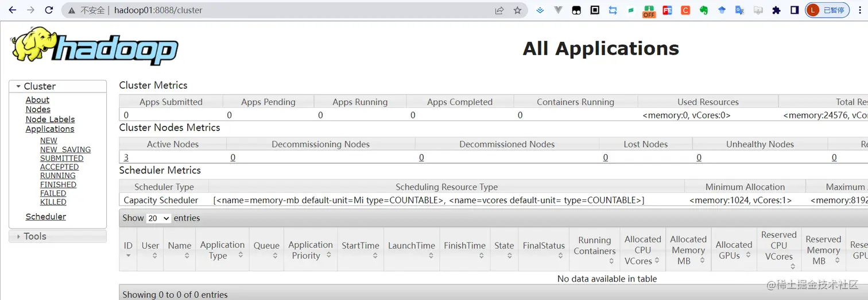
Task: Bookmark this page with the star icon
Action: click(517, 10)
